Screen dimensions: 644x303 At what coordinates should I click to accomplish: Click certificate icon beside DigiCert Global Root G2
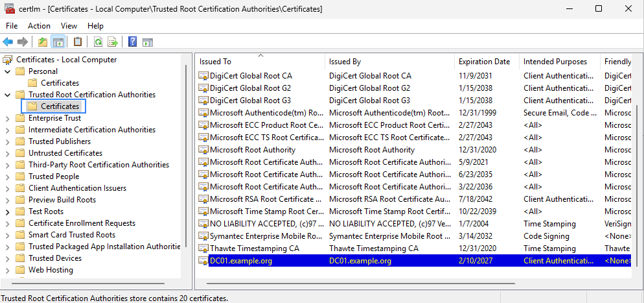coord(203,88)
